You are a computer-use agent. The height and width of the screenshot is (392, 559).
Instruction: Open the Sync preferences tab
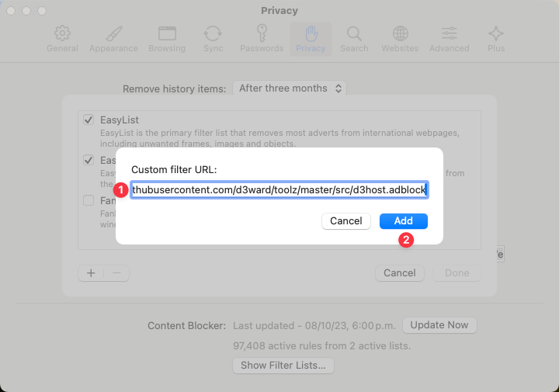[214, 39]
